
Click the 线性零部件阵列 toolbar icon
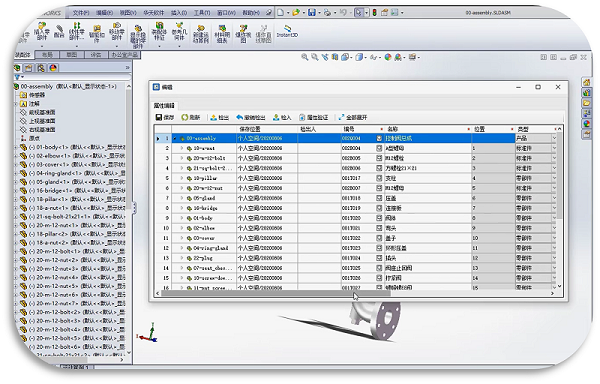click(77, 32)
